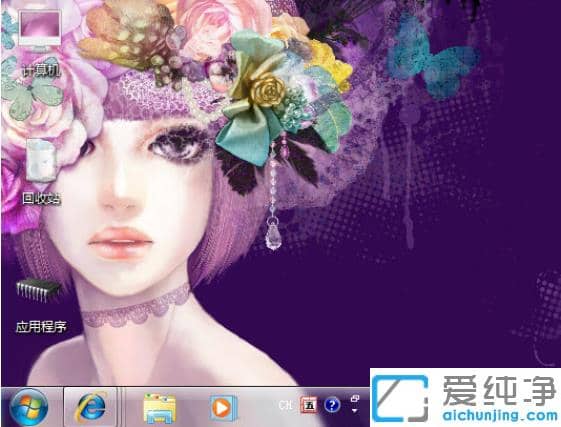The height and width of the screenshot is (427, 561).
Task: Open the 应用程序 chip icon
Action: 38,289
